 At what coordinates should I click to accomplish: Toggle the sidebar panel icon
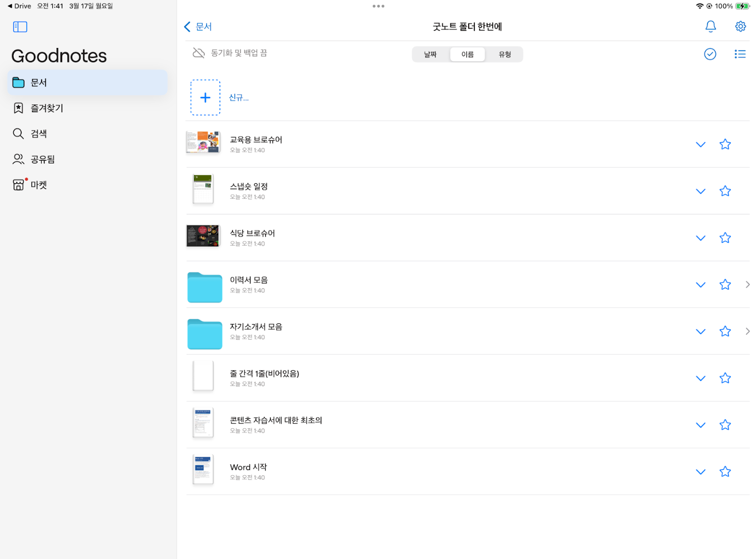click(20, 27)
